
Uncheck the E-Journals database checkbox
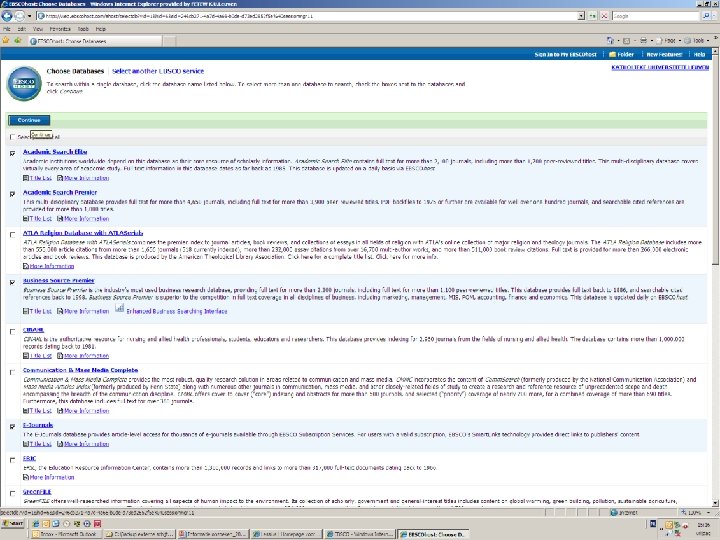coord(12,427)
